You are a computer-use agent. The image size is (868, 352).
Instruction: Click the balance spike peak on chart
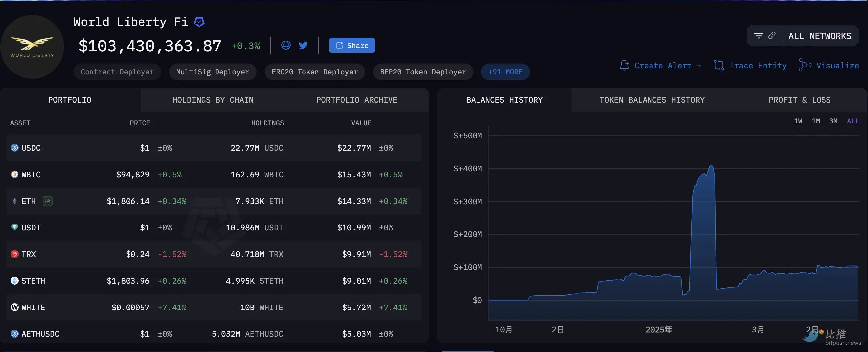click(x=711, y=166)
